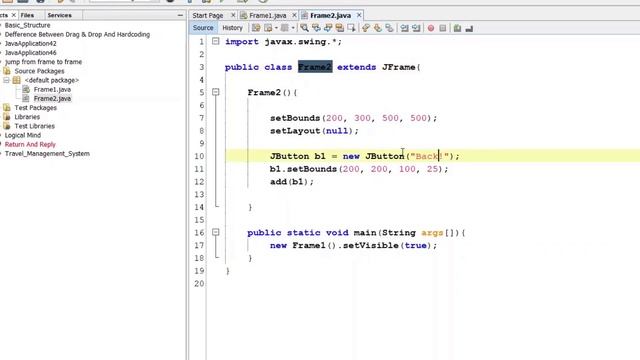The height and width of the screenshot is (360, 640).
Task: Select jump from frame to frame project
Action: (x=43, y=62)
